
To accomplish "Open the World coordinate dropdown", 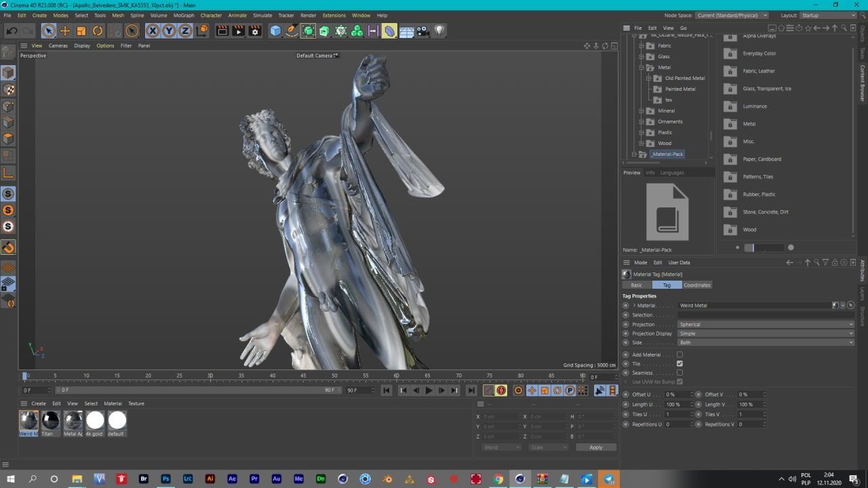I will (x=502, y=447).
